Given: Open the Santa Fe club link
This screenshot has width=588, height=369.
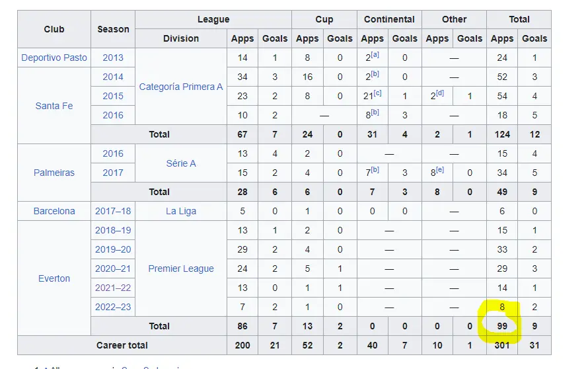Looking at the screenshot, I should tap(54, 106).
